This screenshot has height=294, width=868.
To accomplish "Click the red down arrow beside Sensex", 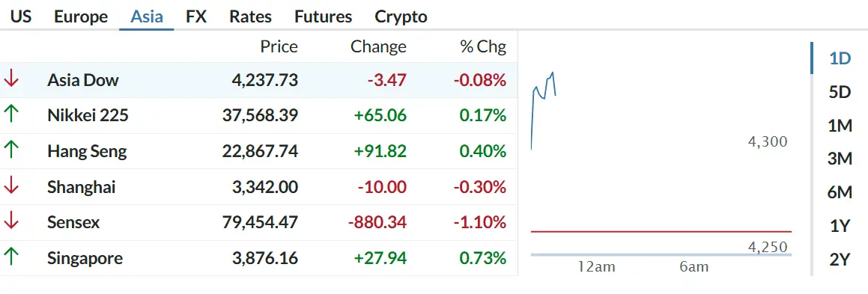I will click(11, 222).
